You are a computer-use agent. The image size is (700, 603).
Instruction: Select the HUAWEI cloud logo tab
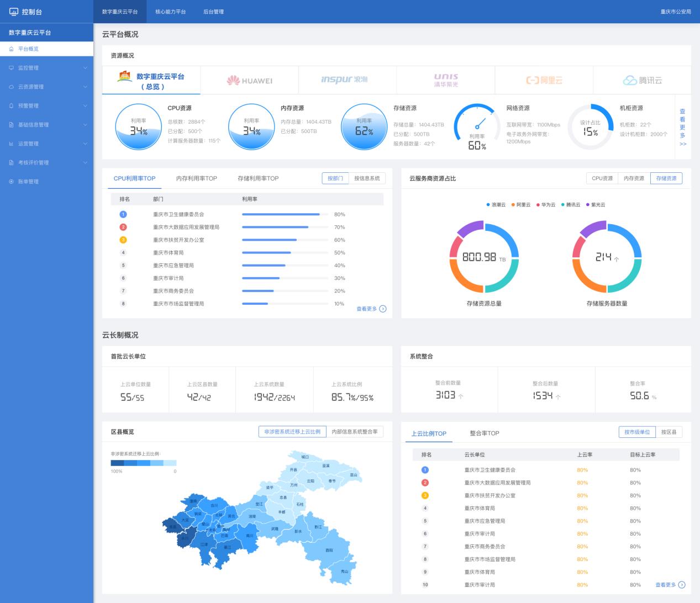click(250, 81)
